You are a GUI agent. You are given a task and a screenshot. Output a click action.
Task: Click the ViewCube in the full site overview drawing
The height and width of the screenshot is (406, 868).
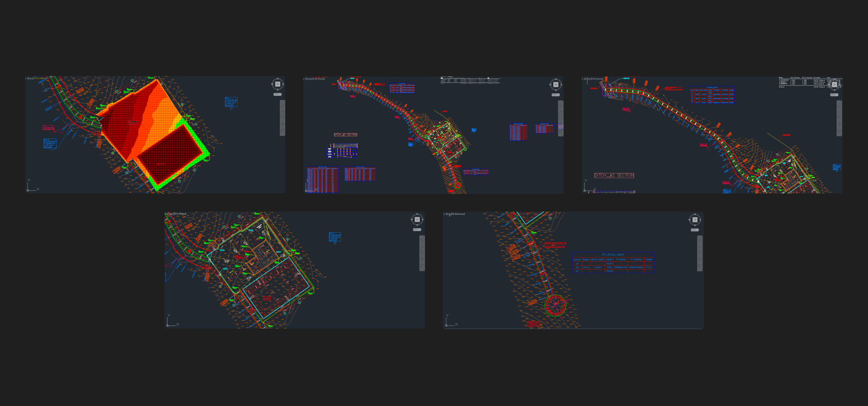pyautogui.click(x=556, y=85)
